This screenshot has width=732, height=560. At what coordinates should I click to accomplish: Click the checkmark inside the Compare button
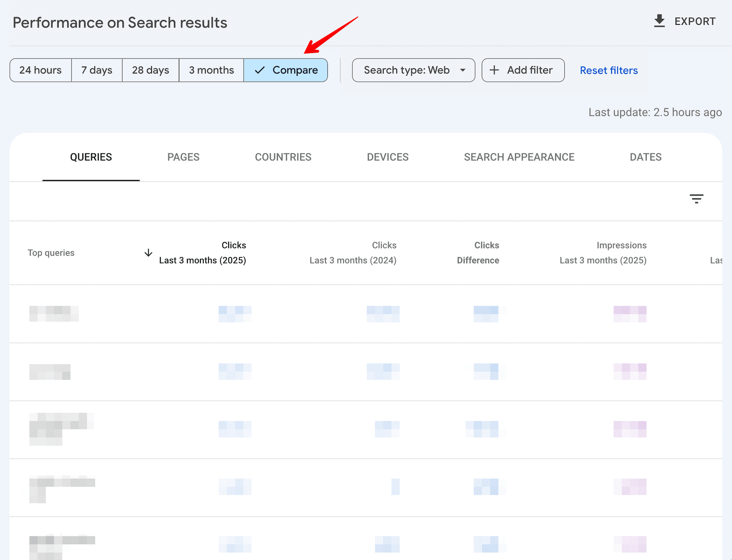(x=259, y=70)
